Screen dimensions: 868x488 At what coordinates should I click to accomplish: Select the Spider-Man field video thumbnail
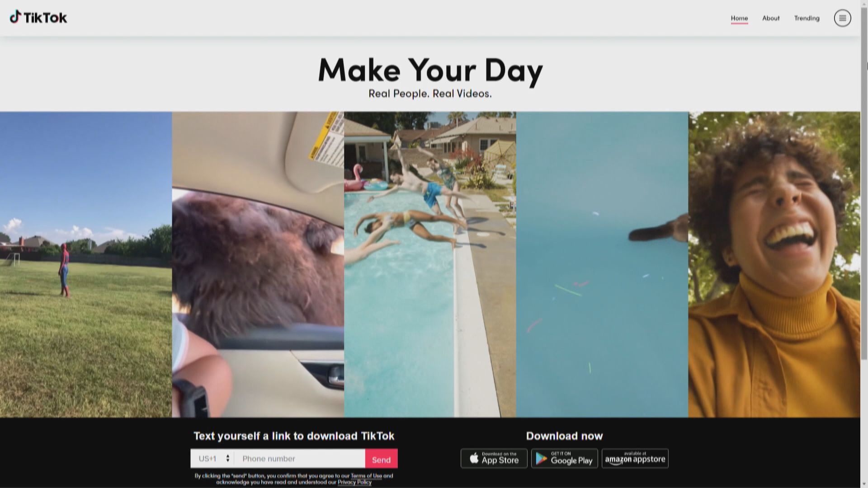pyautogui.click(x=86, y=264)
